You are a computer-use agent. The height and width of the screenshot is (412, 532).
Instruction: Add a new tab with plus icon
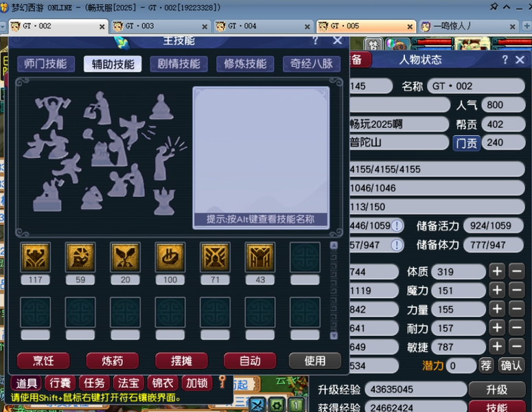527,26
